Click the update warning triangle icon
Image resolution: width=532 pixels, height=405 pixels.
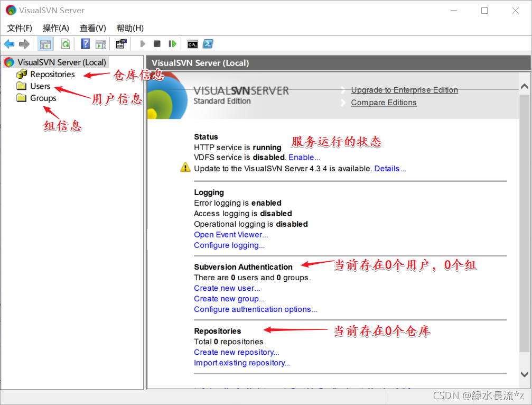click(185, 168)
